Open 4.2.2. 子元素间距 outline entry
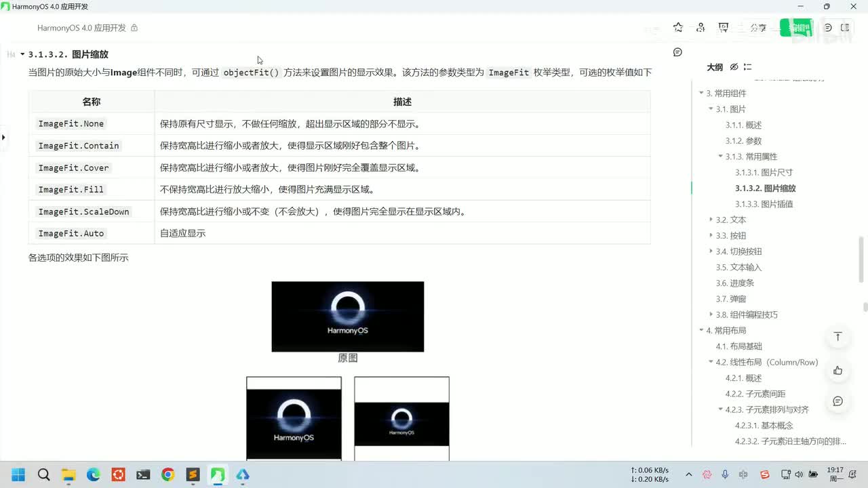 pyautogui.click(x=755, y=394)
